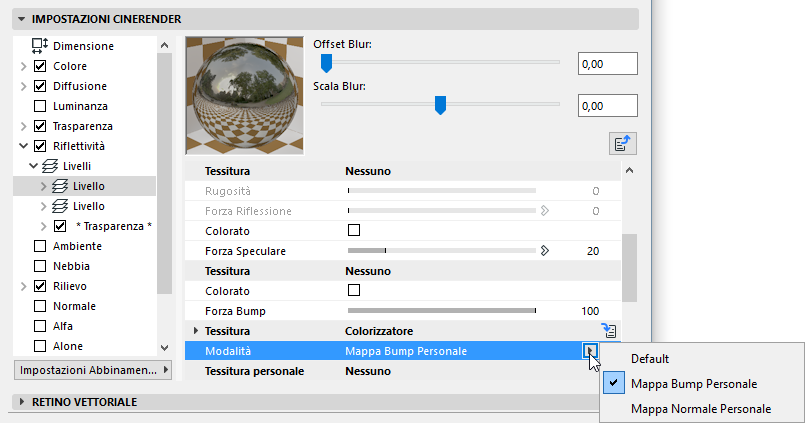Expand the Tessitura Colorizzatore row
Image resolution: width=805 pixels, height=423 pixels.
click(195, 330)
